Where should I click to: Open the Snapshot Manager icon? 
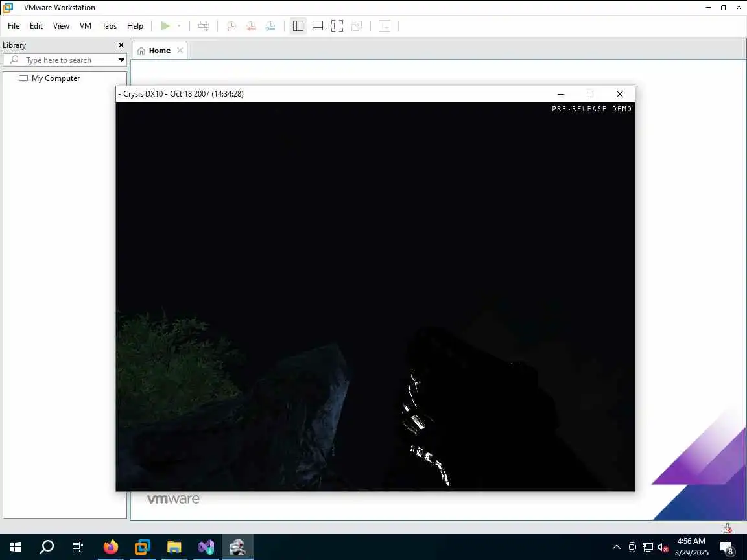click(x=270, y=26)
